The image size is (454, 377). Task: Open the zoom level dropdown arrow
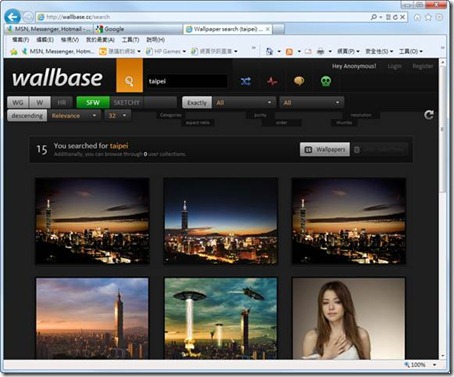(434, 365)
